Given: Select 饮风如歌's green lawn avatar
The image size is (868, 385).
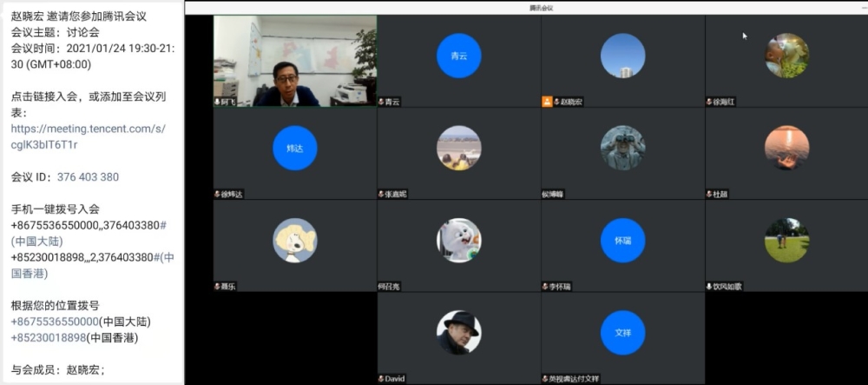Looking at the screenshot, I should [786, 241].
